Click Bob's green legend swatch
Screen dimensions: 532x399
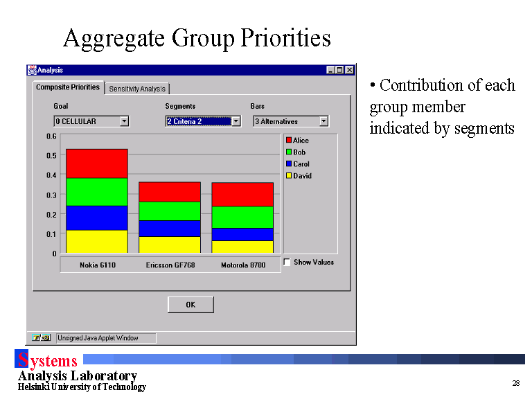pyautogui.click(x=289, y=152)
